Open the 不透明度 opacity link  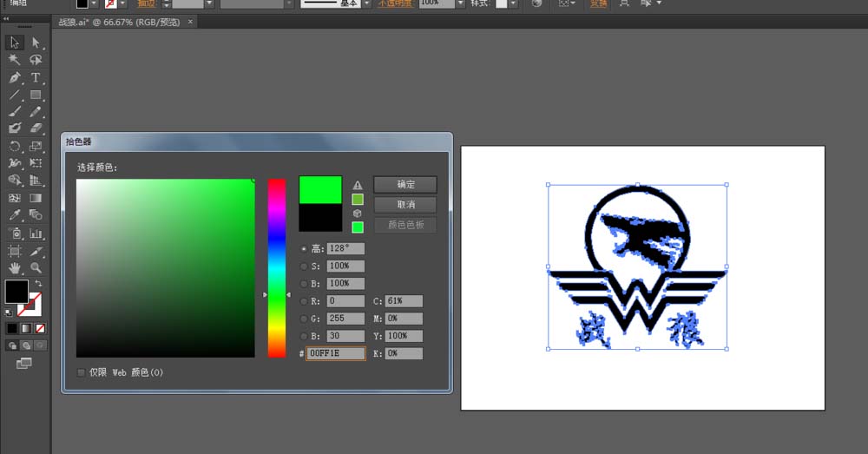(x=395, y=3)
